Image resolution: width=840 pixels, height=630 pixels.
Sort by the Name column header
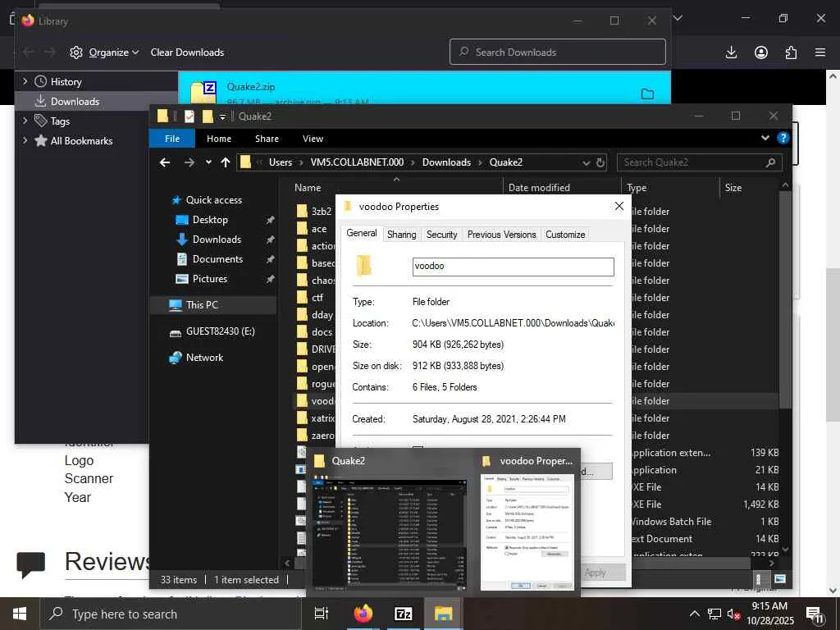point(308,188)
